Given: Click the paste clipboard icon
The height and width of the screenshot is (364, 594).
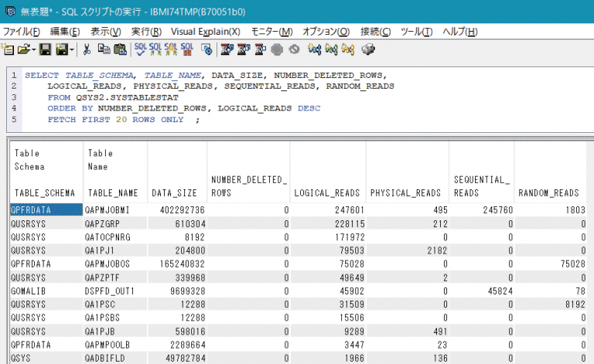Looking at the screenshot, I should (119, 49).
